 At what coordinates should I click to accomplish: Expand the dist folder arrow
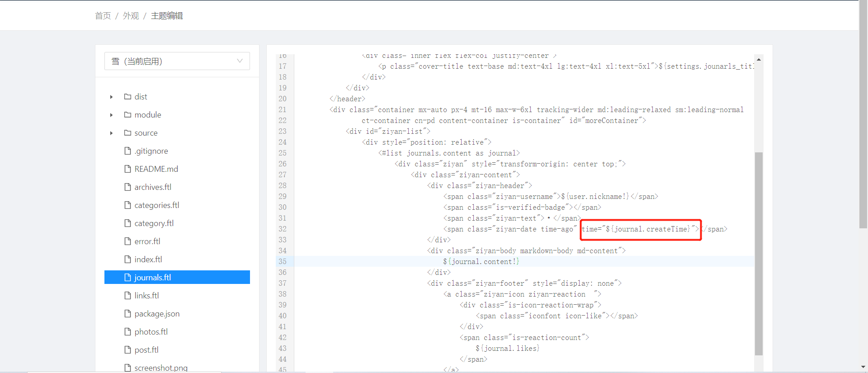(111, 97)
